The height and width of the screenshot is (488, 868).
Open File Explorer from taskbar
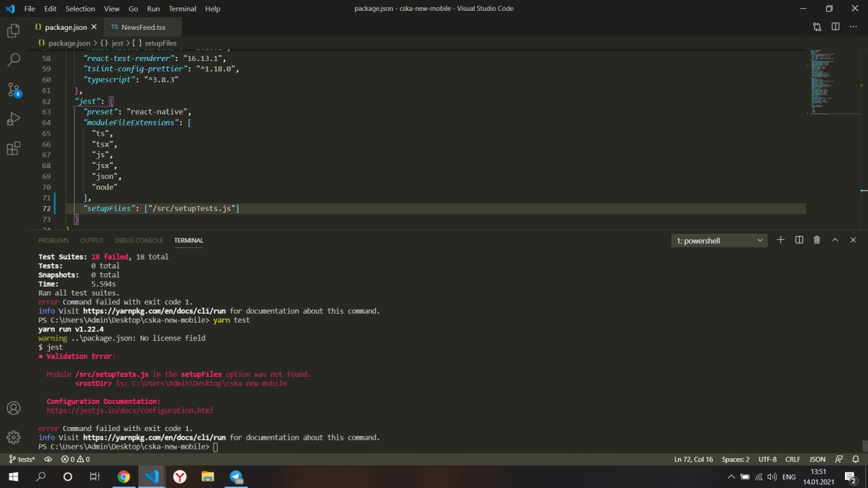(208, 476)
